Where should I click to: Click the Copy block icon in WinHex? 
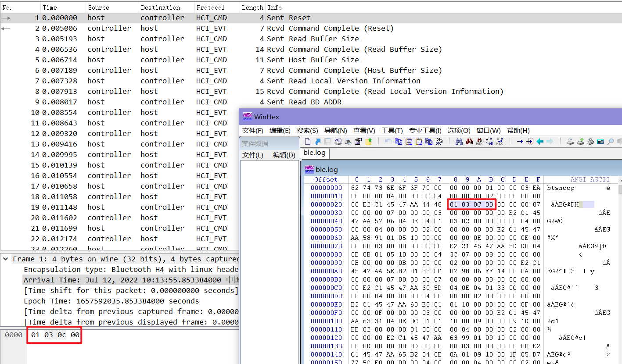click(x=399, y=142)
